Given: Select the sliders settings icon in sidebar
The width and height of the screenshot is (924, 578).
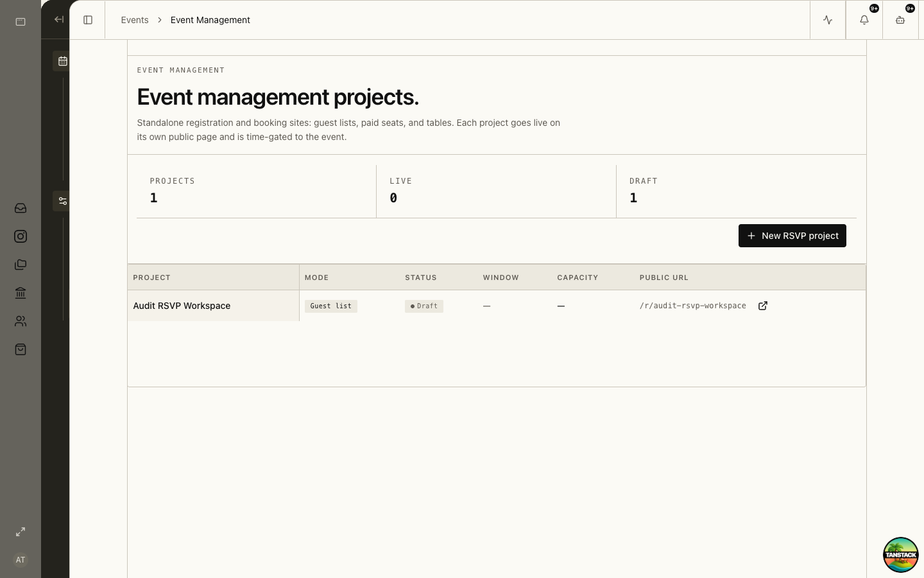Looking at the screenshot, I should pos(62,201).
